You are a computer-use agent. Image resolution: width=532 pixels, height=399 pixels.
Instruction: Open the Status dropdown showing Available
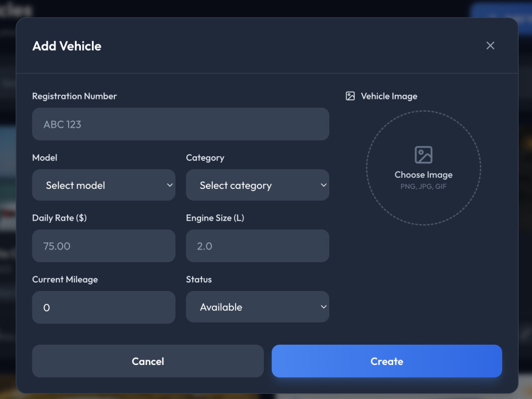pos(257,307)
